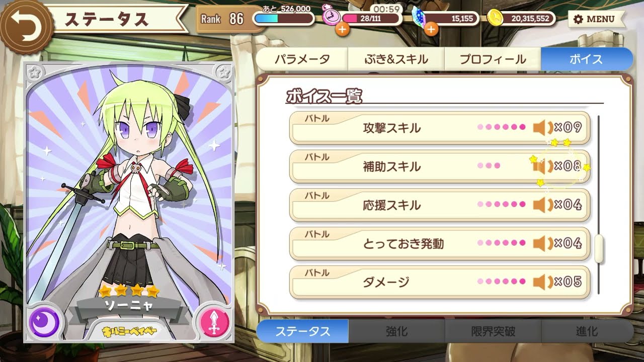Open the 進化 bottom tab
644x362 pixels.
pyautogui.click(x=587, y=331)
